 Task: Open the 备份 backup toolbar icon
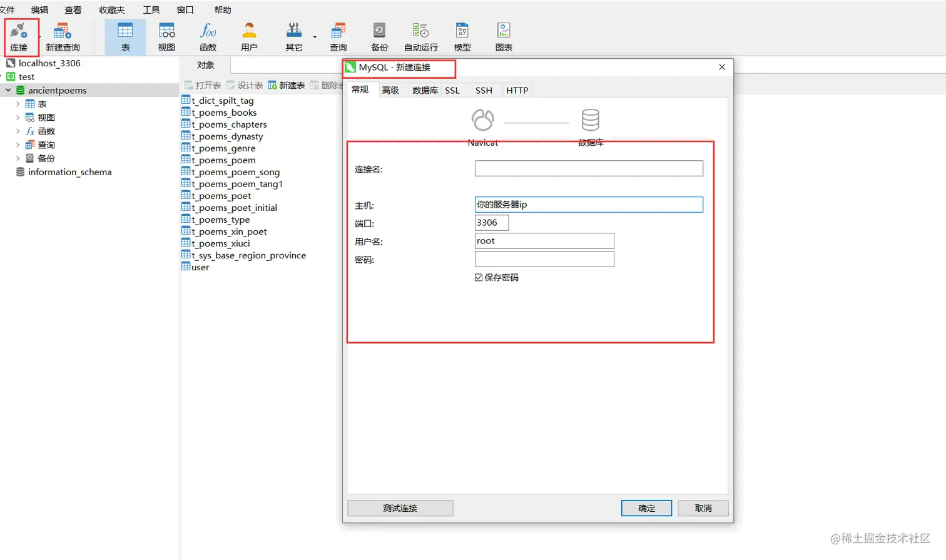click(x=379, y=37)
